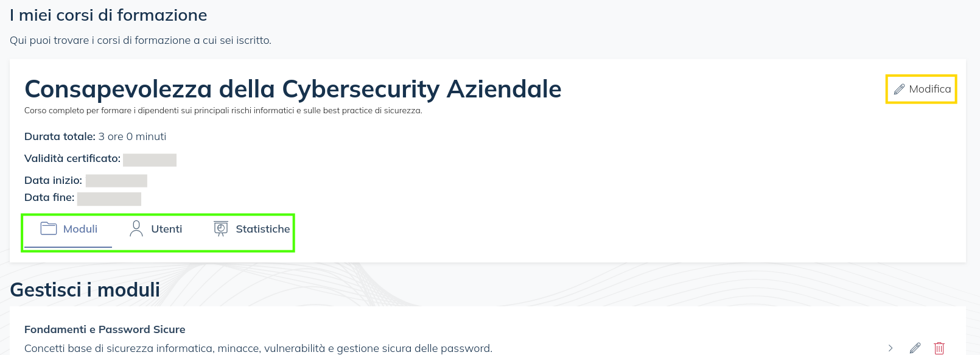Open the Fondamenti e Password Sicure title
The image size is (980, 355).
coord(105,329)
